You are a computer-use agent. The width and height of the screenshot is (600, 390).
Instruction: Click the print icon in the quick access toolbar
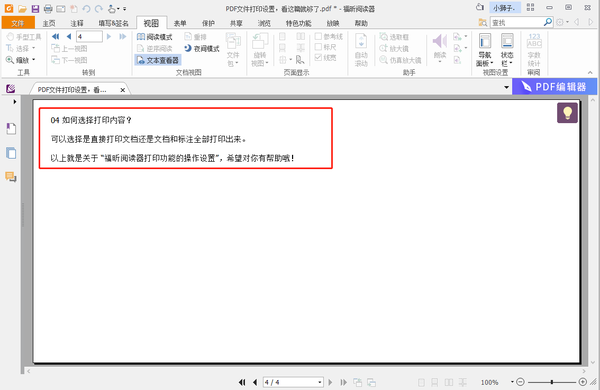tap(48, 8)
